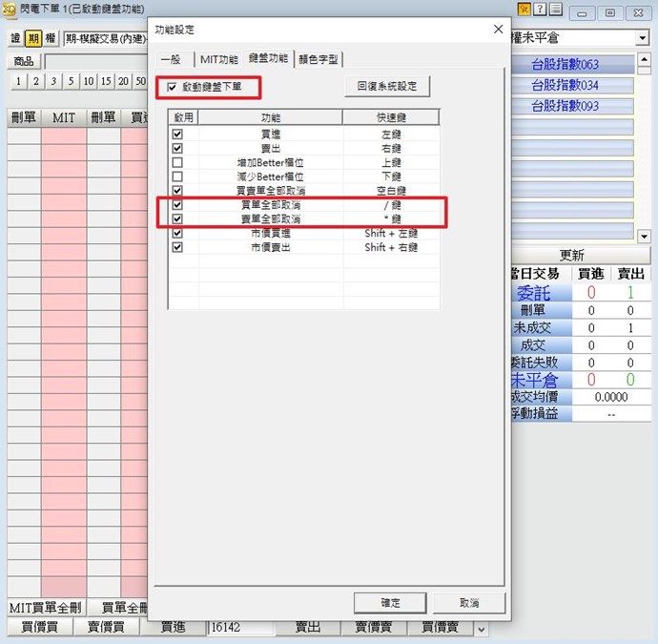658x644 pixels.
Task: Switch to the 一般 tab
Action: click(172, 59)
